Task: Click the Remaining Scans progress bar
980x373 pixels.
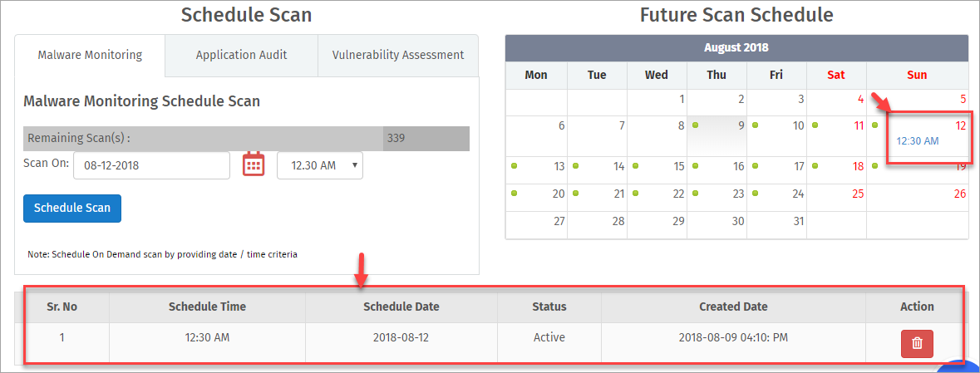Action: pos(246,139)
